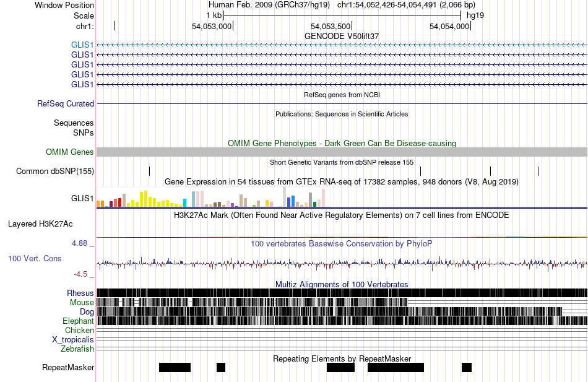This screenshot has height=382, width=588.
Task: Click the Dog alignment label
Action: point(87,312)
